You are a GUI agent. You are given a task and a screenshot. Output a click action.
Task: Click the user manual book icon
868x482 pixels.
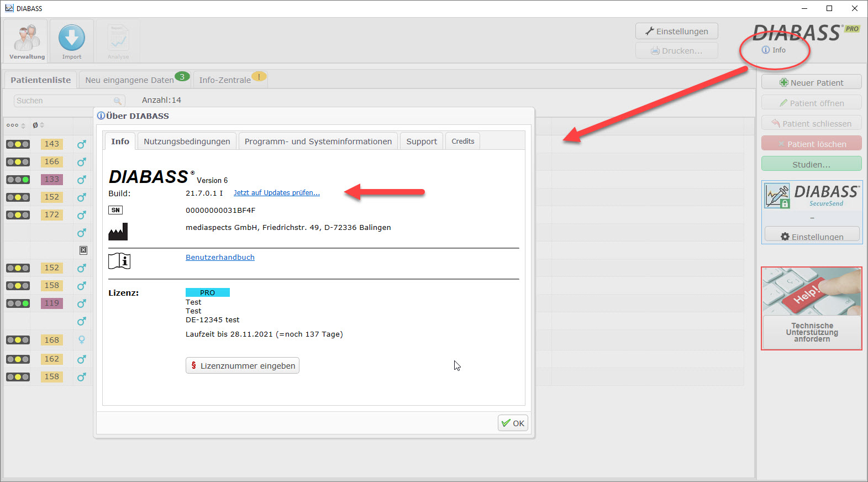[119, 261]
